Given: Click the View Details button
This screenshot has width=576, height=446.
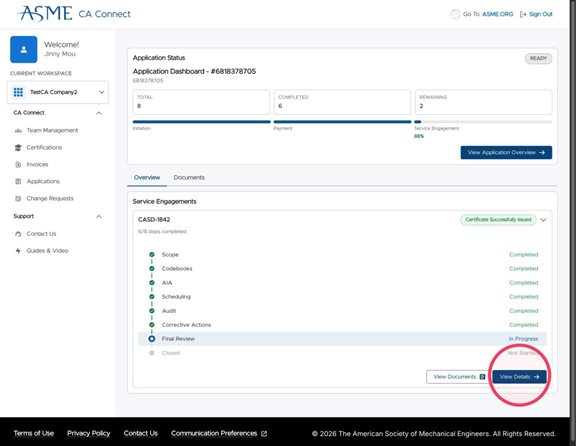Looking at the screenshot, I should (519, 377).
